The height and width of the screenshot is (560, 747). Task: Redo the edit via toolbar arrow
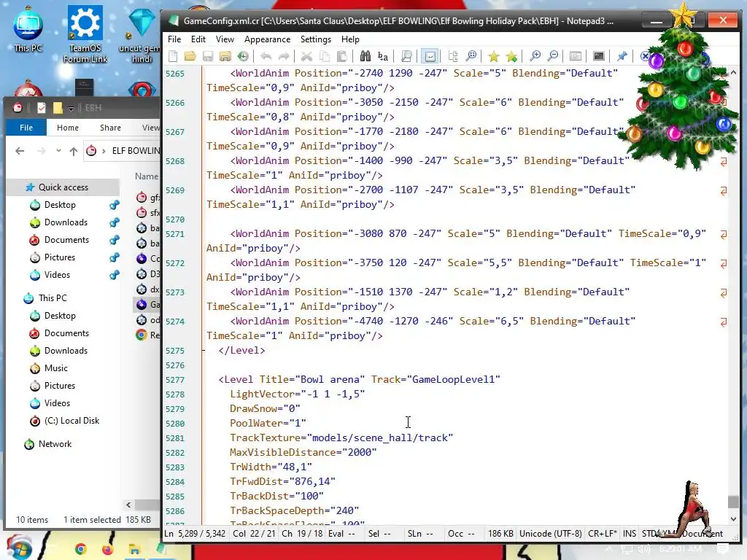point(284,57)
